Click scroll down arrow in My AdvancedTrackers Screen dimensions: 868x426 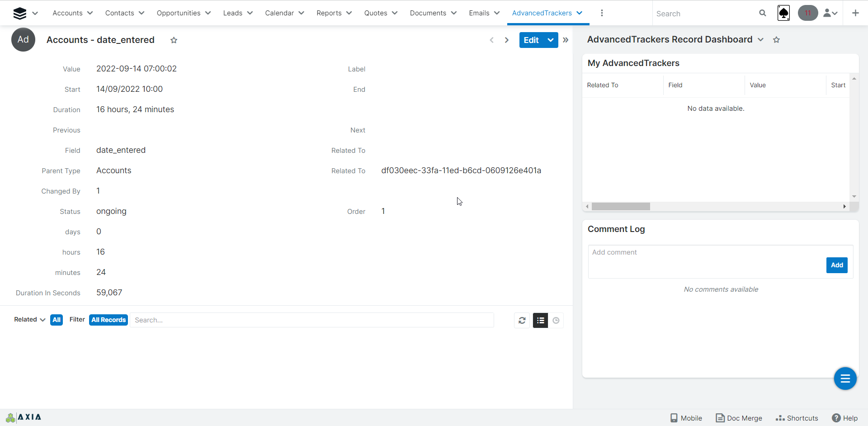pos(854,196)
